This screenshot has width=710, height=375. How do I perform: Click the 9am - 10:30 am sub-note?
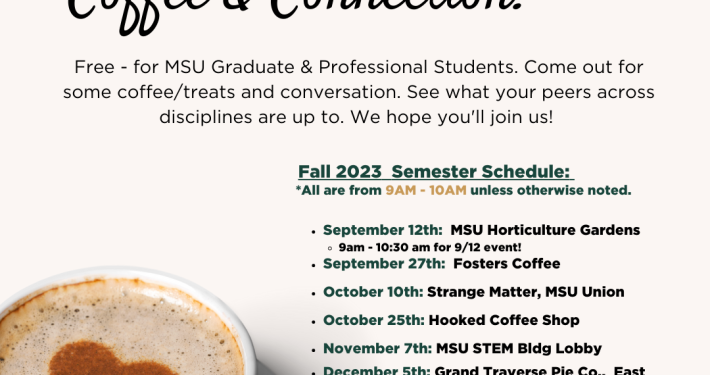pyautogui.click(x=430, y=247)
